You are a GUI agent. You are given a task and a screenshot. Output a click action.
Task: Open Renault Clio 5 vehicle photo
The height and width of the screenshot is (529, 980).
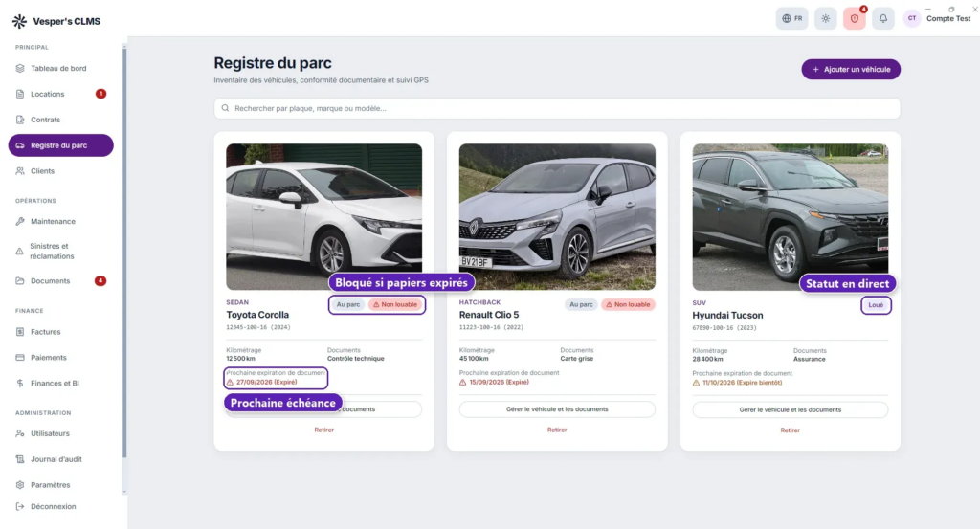tap(557, 217)
